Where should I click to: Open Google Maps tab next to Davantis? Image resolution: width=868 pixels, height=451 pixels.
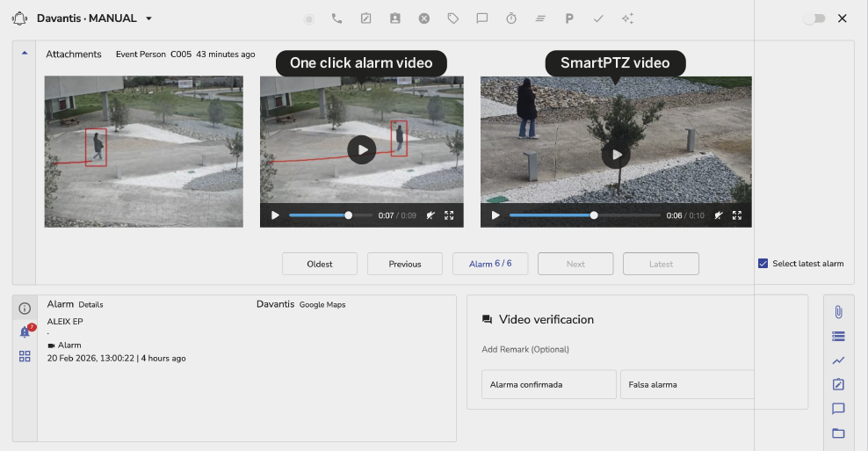(x=322, y=305)
